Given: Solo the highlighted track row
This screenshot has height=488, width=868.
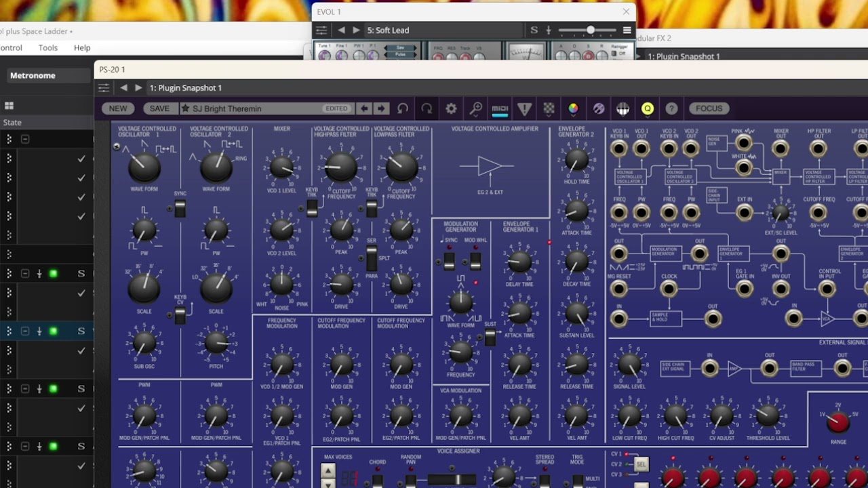Looking at the screenshot, I should coord(81,331).
